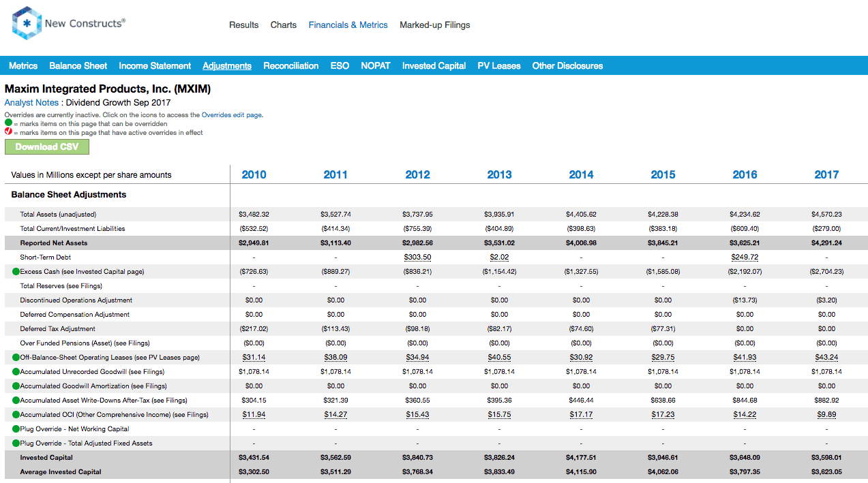Open the Analyst Notes link
The image size is (868, 483).
point(31,103)
